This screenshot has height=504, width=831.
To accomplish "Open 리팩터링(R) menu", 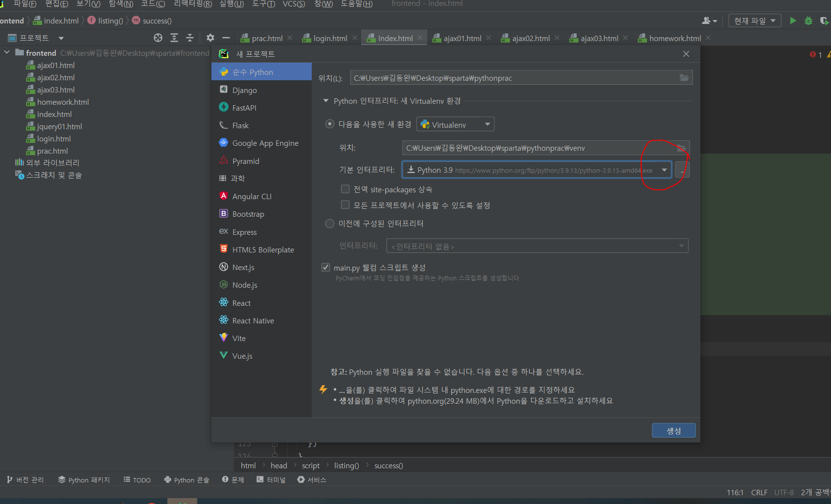I will point(193,4).
